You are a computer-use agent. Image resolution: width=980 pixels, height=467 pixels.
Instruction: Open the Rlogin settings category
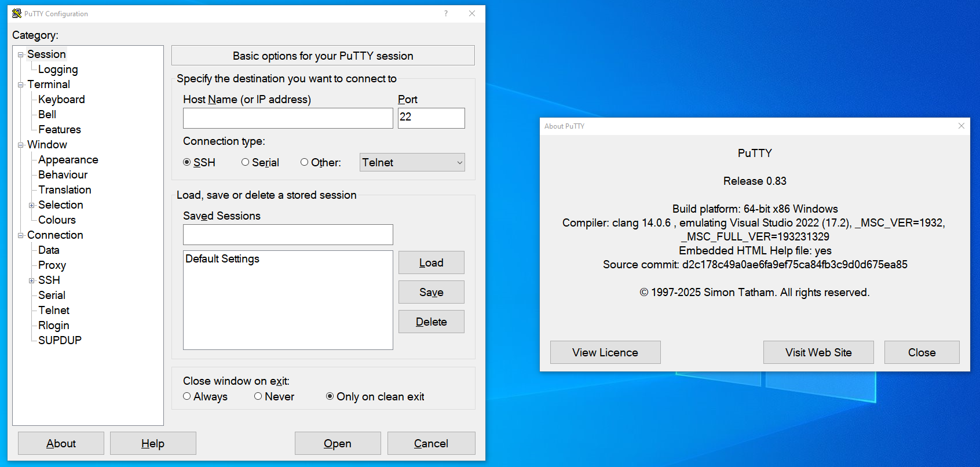54,326
